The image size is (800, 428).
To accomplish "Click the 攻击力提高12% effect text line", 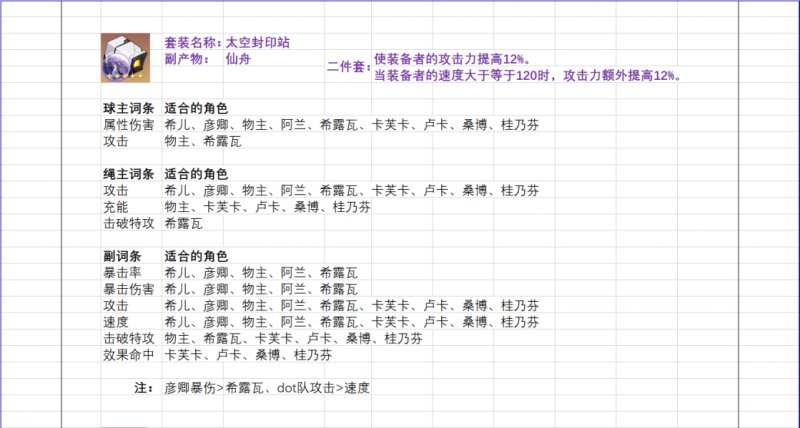I will 452,59.
